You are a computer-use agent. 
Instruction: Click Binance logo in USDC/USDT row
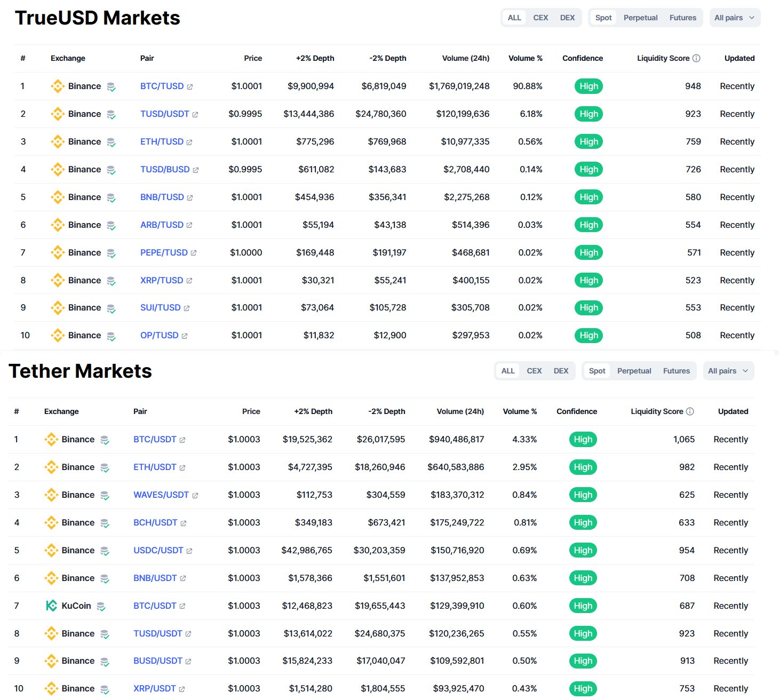point(51,551)
